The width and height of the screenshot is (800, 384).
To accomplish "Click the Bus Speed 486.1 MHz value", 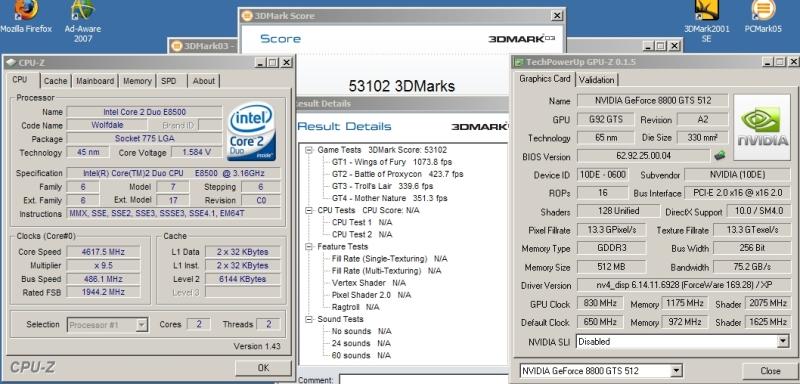I will coord(103,279).
